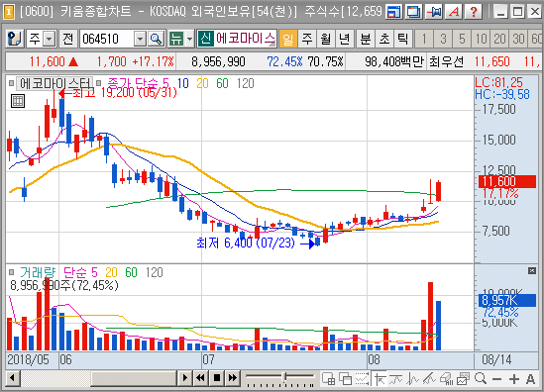Click the 에코마이스 stock name field

point(246,39)
